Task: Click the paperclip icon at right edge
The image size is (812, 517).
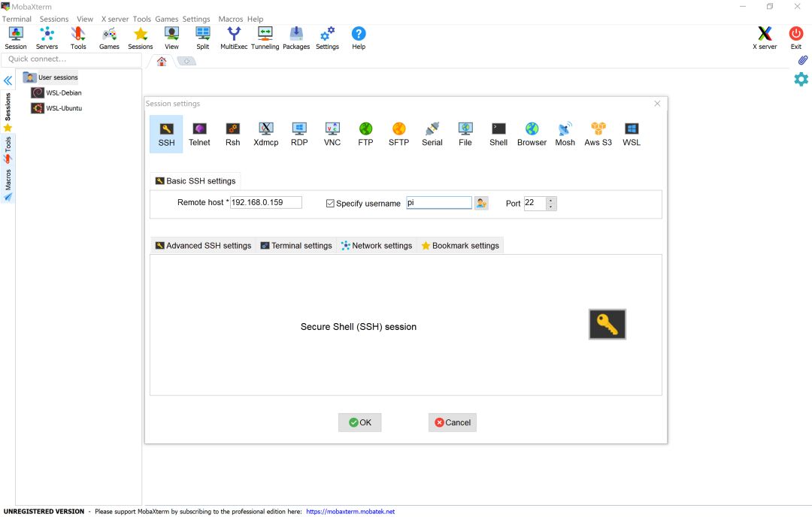Action: [802, 60]
